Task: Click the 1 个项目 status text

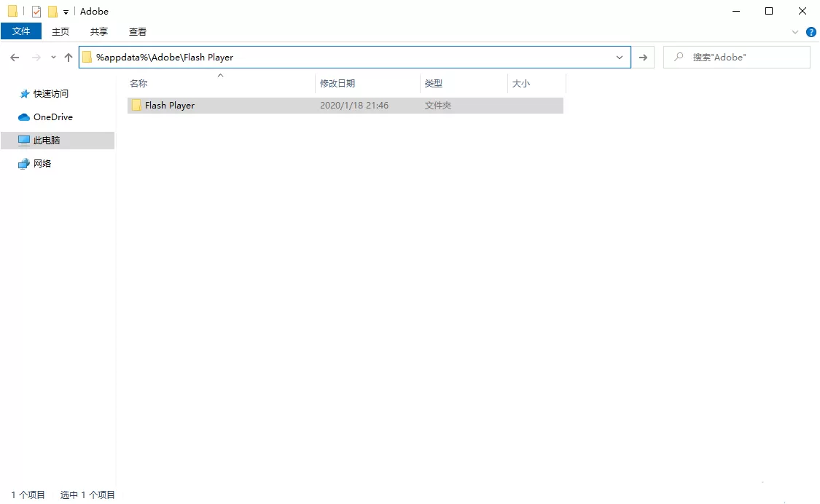Action: tap(28, 495)
